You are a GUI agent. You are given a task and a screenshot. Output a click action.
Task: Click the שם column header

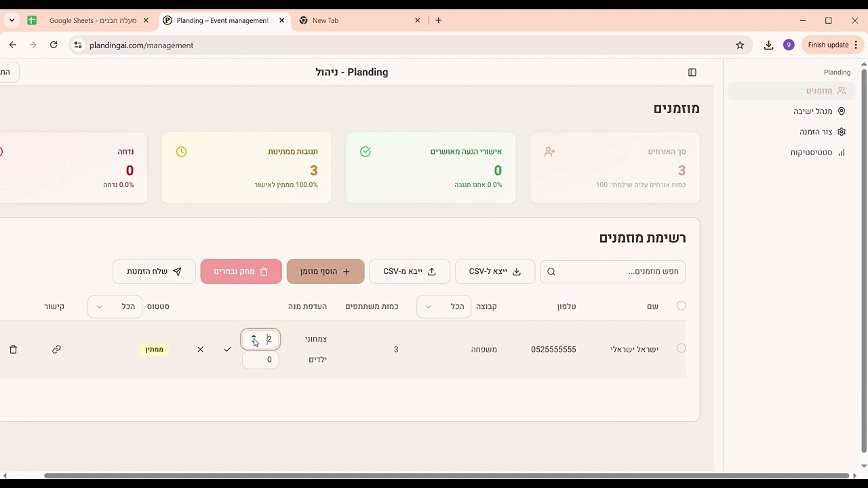point(652,307)
